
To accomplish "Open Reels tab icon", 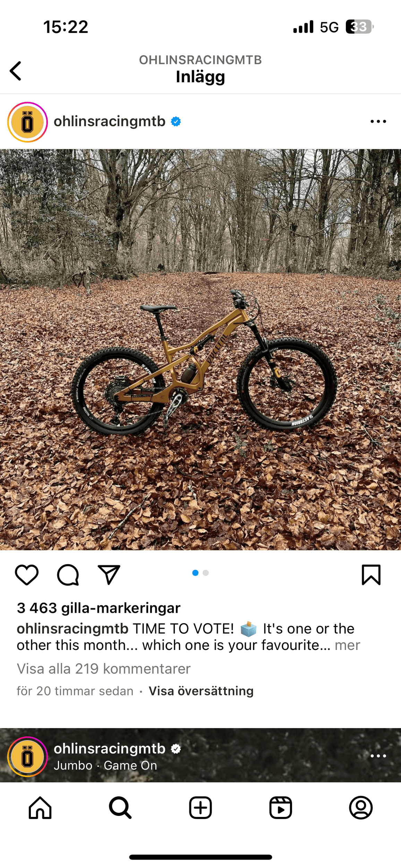I will click(281, 808).
